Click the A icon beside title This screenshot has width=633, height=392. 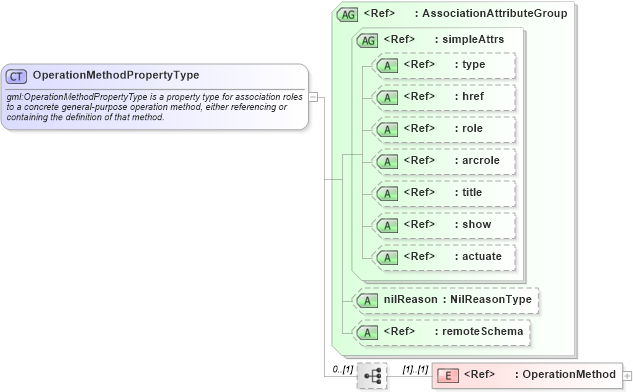387,193
